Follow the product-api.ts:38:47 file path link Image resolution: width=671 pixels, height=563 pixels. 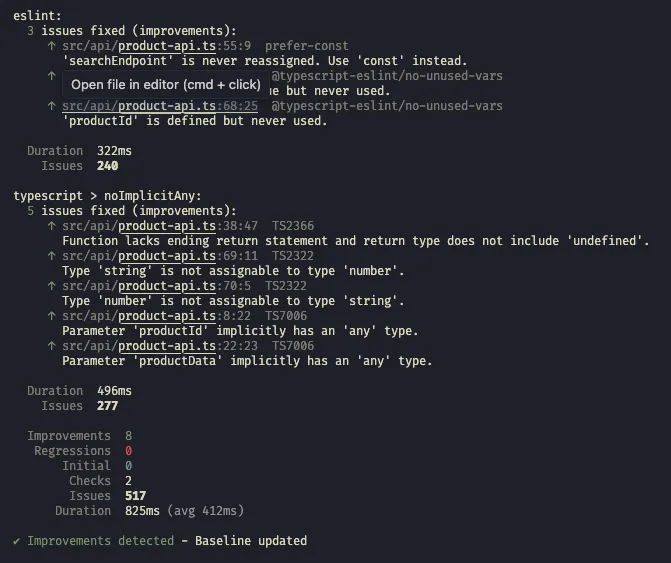(x=160, y=226)
